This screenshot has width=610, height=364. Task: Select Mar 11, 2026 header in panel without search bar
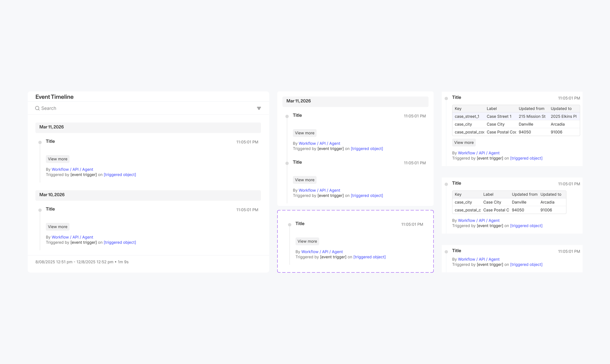click(355, 101)
